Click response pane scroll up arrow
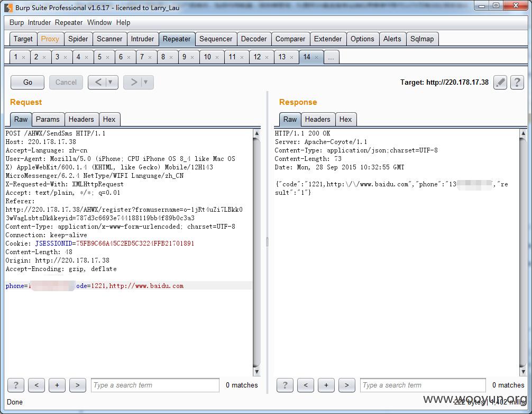This screenshot has width=532, height=414. point(523,133)
